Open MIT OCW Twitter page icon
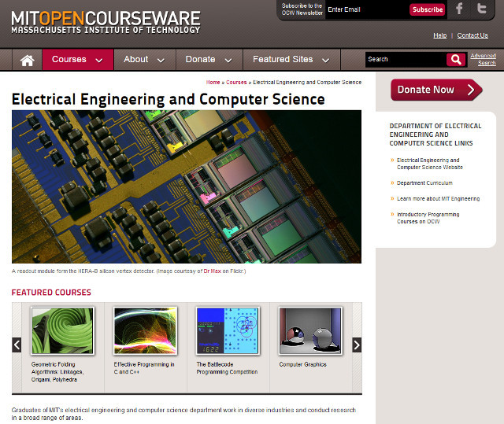504x424 pixels. point(481,8)
